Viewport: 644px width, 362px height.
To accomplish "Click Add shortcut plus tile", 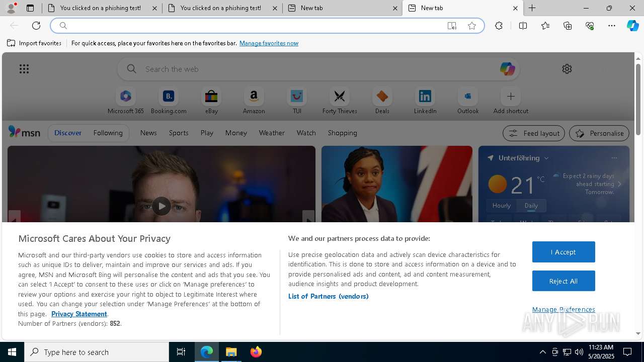I will point(511,101).
